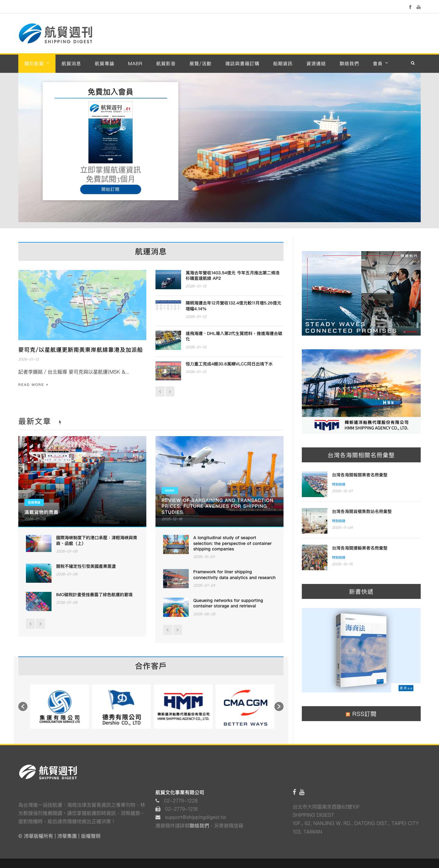Open the Framework for liner shipping connectivity article
Viewport: 439px width, 868px height.
[x=234, y=575]
